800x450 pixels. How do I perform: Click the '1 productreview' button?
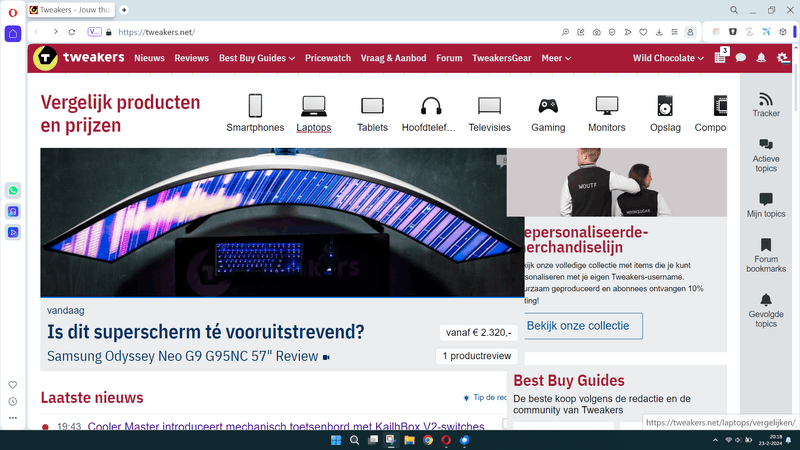477,356
